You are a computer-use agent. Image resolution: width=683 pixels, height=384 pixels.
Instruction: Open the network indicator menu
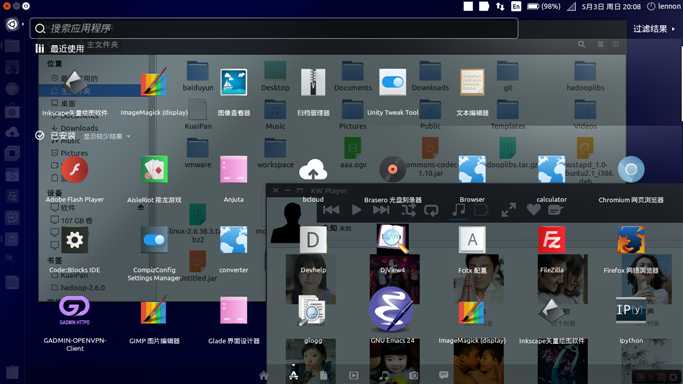click(500, 6)
